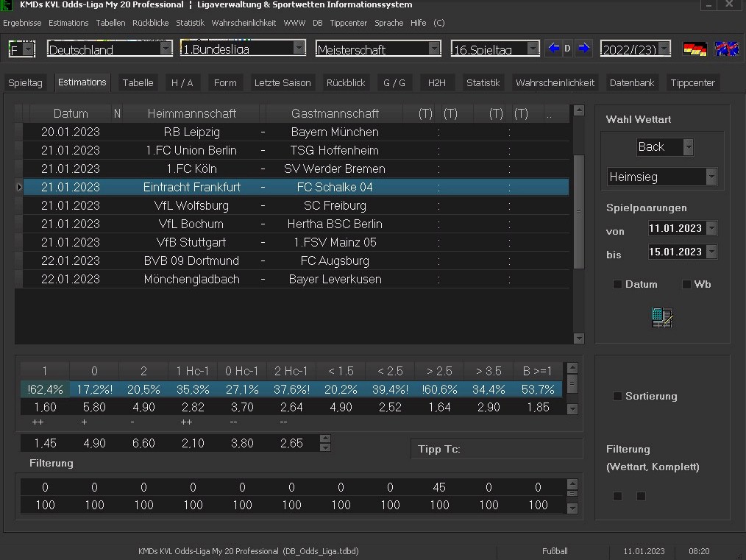
Task: Click the Tipp Tc field
Action: pyautogui.click(x=496, y=449)
